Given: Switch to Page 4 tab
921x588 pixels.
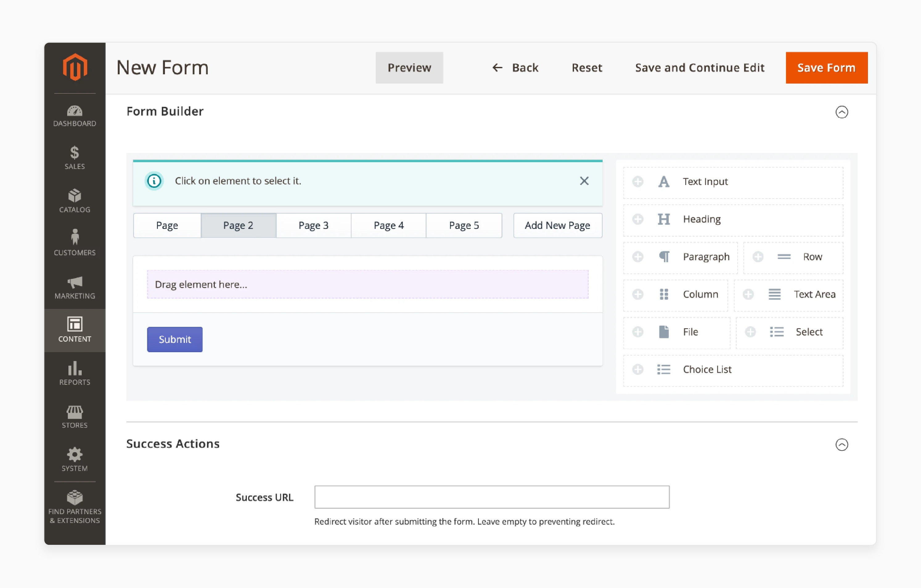Looking at the screenshot, I should 389,225.
